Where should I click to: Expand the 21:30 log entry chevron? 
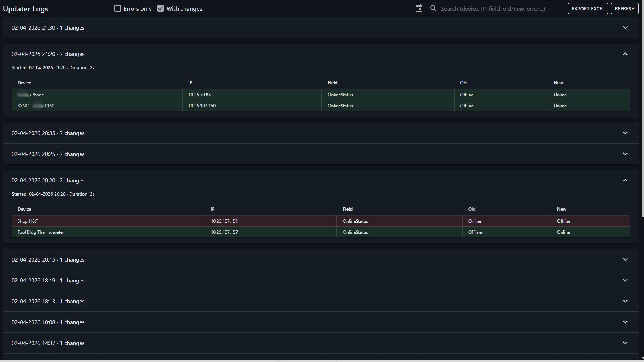[x=625, y=27]
